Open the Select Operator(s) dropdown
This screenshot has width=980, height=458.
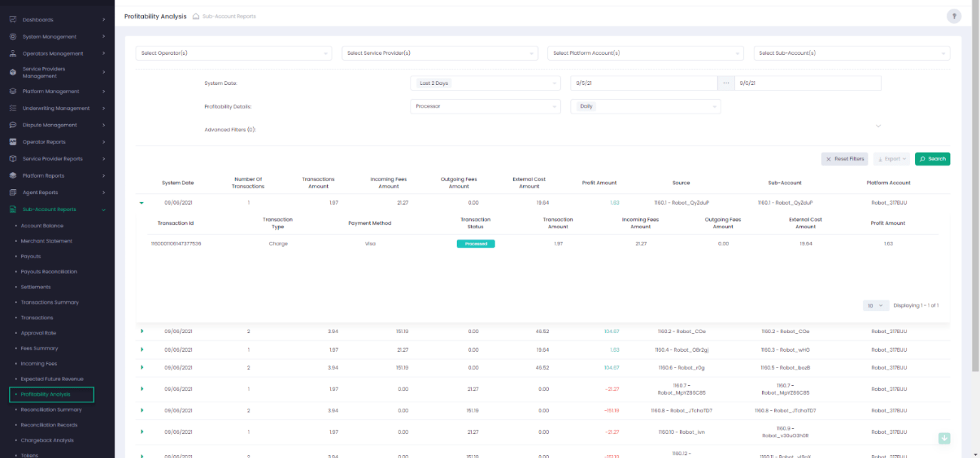[x=233, y=54]
